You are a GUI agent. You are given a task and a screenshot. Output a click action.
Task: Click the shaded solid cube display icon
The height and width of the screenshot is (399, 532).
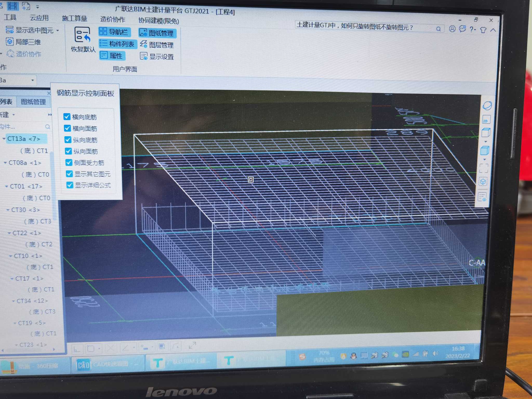(x=485, y=150)
